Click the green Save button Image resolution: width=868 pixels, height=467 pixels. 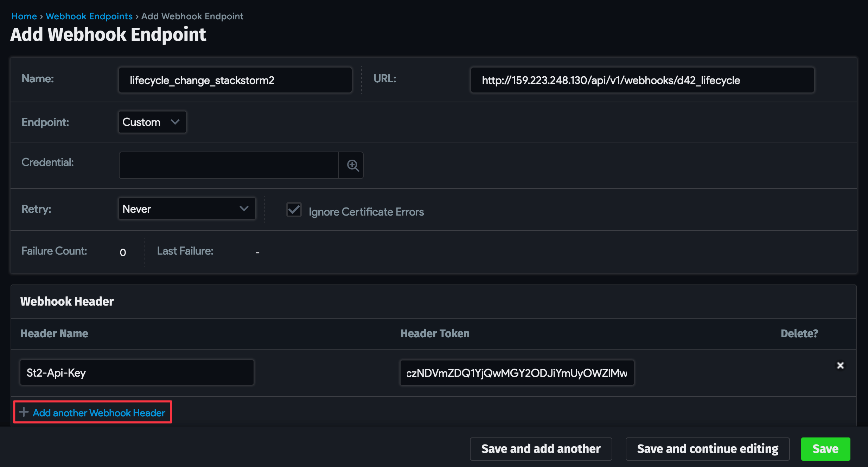coord(825,449)
